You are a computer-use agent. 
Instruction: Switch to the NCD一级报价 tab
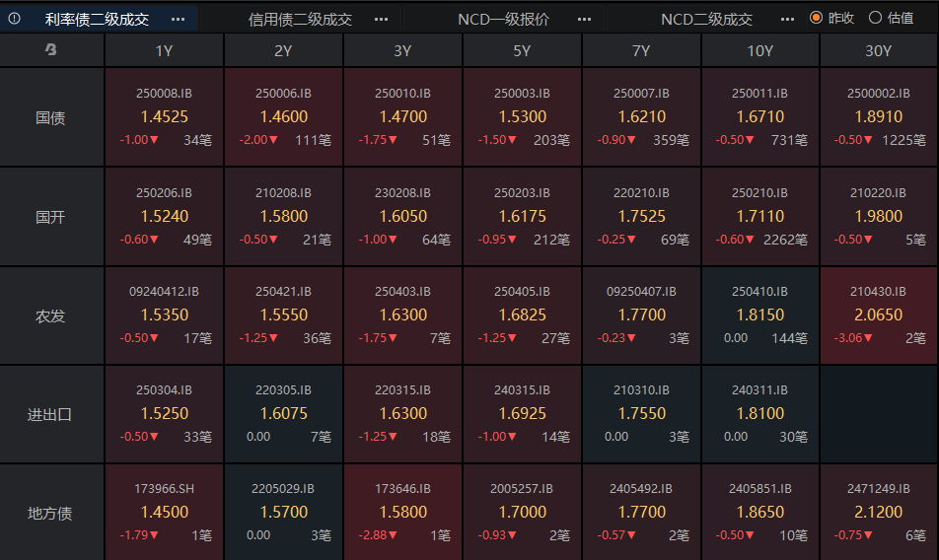(x=503, y=19)
